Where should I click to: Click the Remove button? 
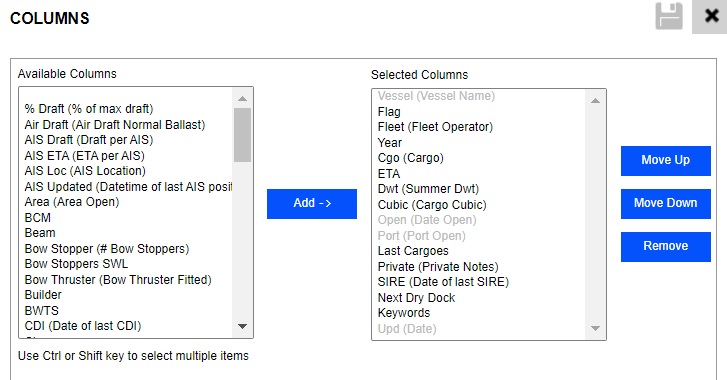click(x=666, y=247)
